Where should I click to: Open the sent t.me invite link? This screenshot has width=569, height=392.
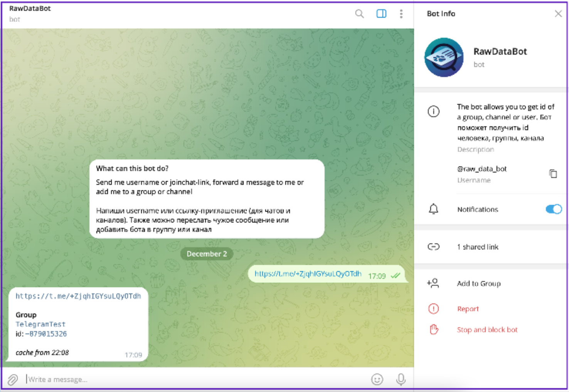pyautogui.click(x=308, y=274)
